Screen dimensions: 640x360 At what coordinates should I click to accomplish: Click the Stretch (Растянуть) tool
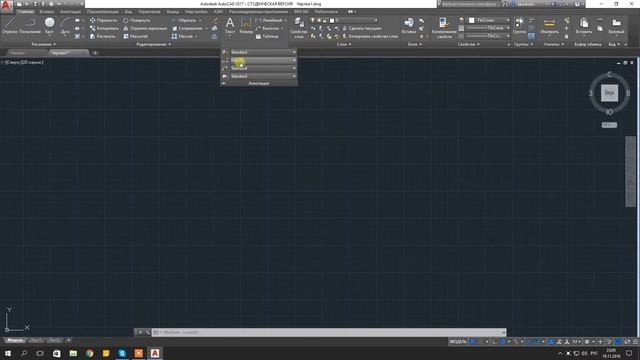[103, 36]
